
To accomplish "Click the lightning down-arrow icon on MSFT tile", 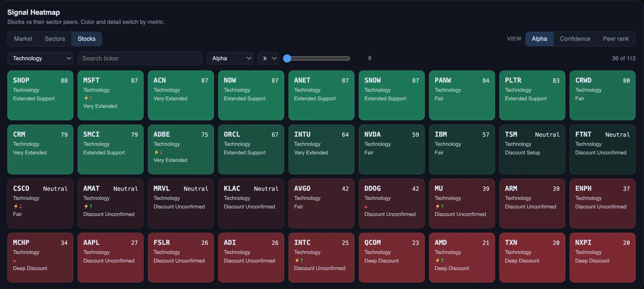I will (x=88, y=98).
